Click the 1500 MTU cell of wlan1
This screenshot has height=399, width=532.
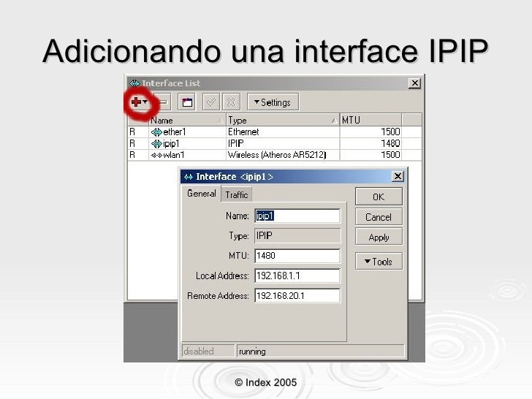pos(370,155)
